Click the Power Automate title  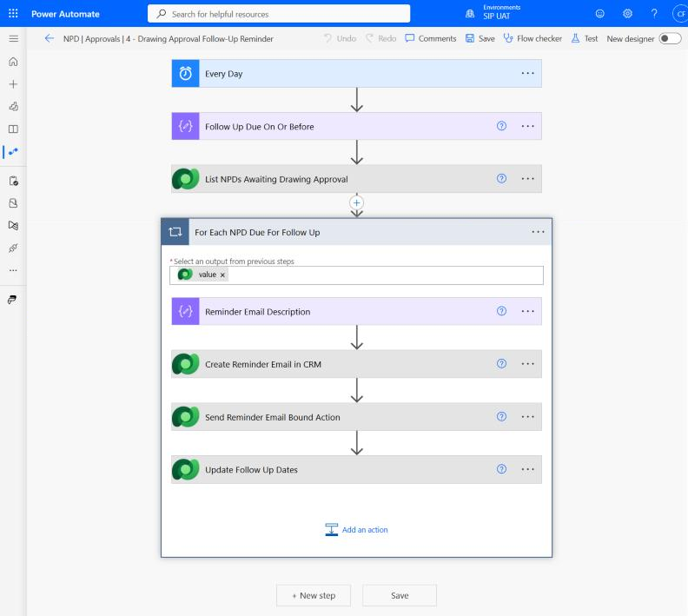point(65,14)
